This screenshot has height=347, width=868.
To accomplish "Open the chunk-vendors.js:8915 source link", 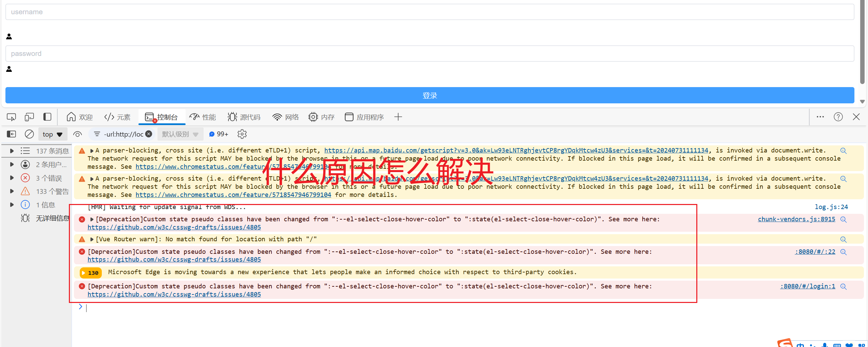I will click(x=796, y=219).
